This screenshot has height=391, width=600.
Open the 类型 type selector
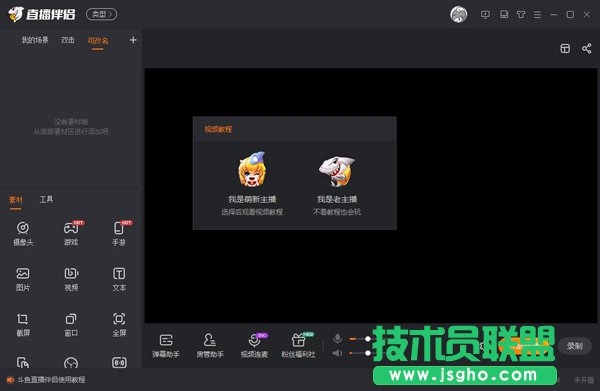101,14
